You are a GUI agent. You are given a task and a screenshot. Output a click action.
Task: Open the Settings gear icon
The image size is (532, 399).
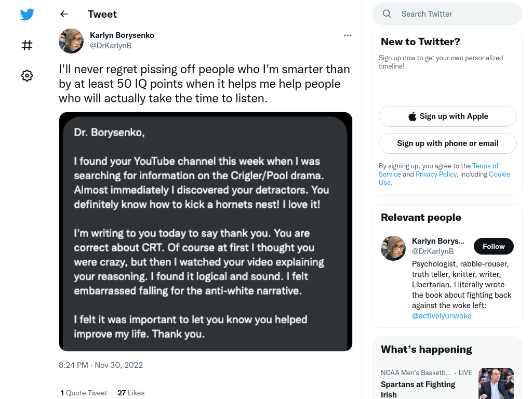point(27,75)
